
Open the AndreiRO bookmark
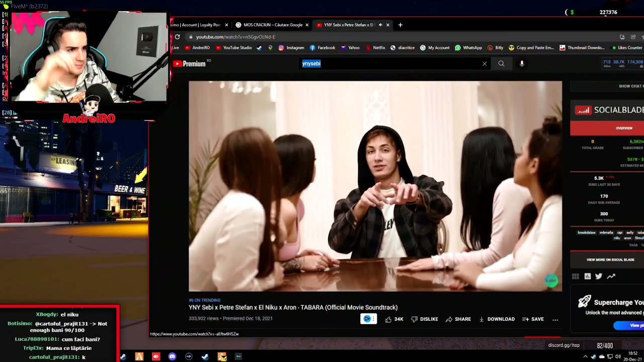coord(197,48)
